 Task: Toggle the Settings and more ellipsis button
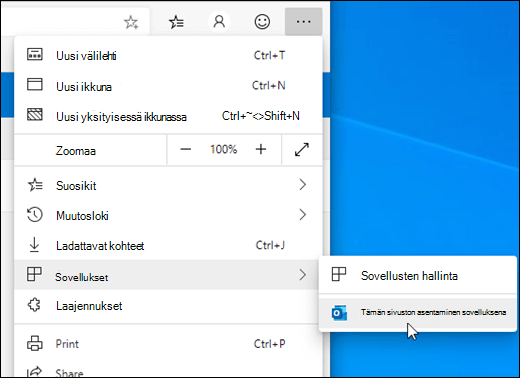coord(303,22)
